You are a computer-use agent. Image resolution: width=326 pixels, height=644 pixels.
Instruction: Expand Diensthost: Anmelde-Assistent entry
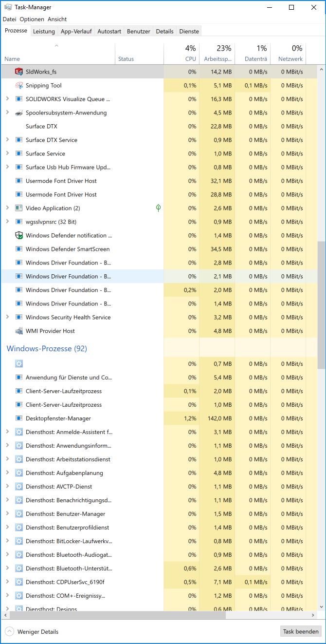(7, 432)
